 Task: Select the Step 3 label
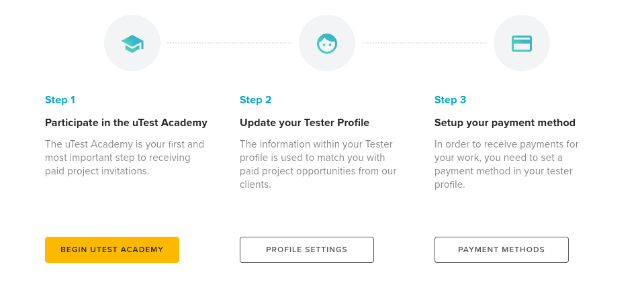(x=450, y=100)
